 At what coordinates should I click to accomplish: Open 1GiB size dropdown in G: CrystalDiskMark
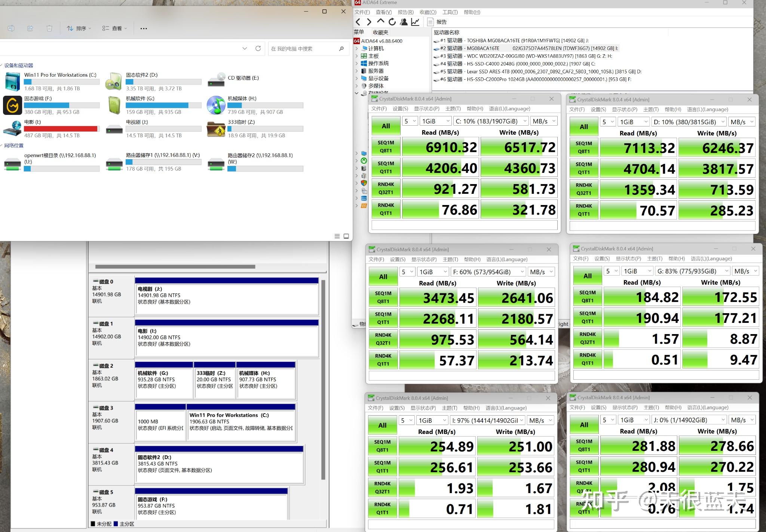(x=637, y=271)
